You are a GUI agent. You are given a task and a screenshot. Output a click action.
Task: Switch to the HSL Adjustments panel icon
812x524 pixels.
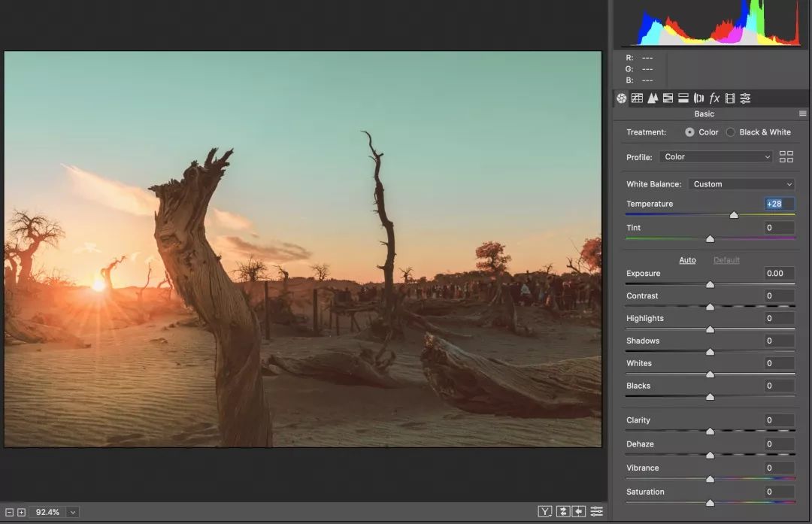point(668,98)
